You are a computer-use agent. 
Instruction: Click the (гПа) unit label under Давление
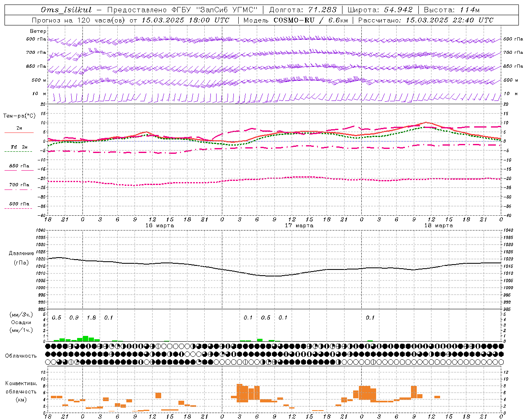[21, 263]
